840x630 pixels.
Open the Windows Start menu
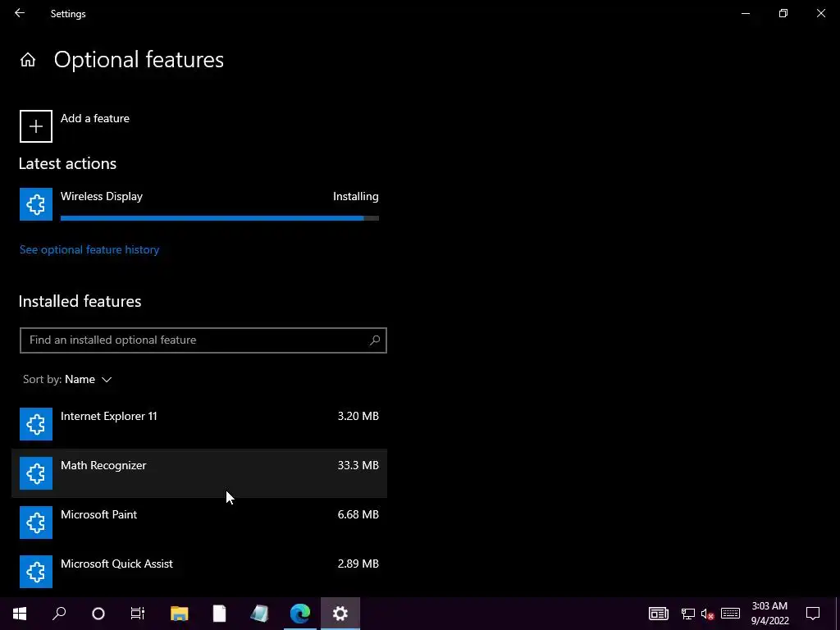click(20, 614)
